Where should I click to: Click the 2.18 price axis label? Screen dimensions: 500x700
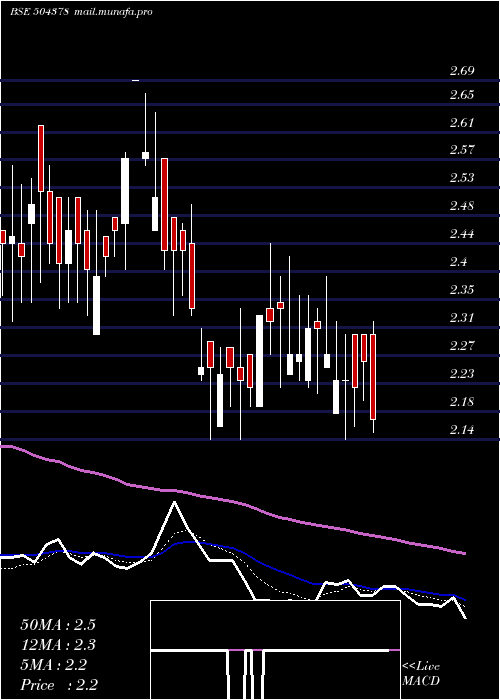pos(462,402)
